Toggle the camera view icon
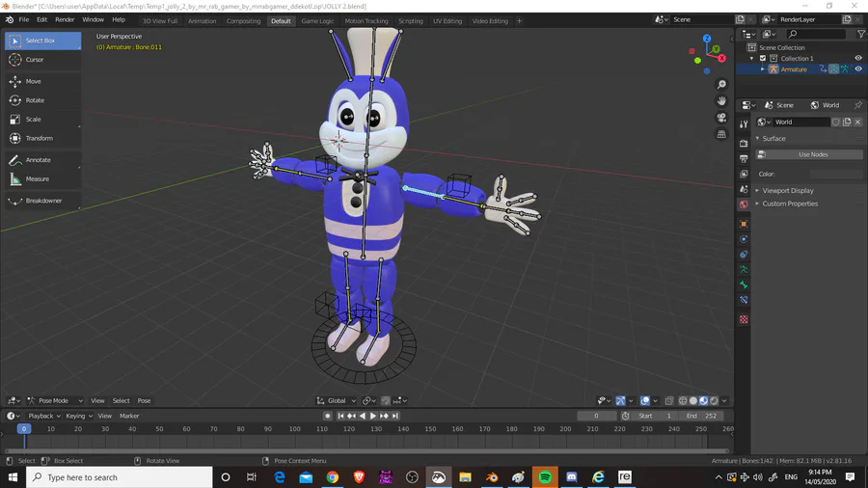Viewport: 868px width, 488px height. click(721, 118)
